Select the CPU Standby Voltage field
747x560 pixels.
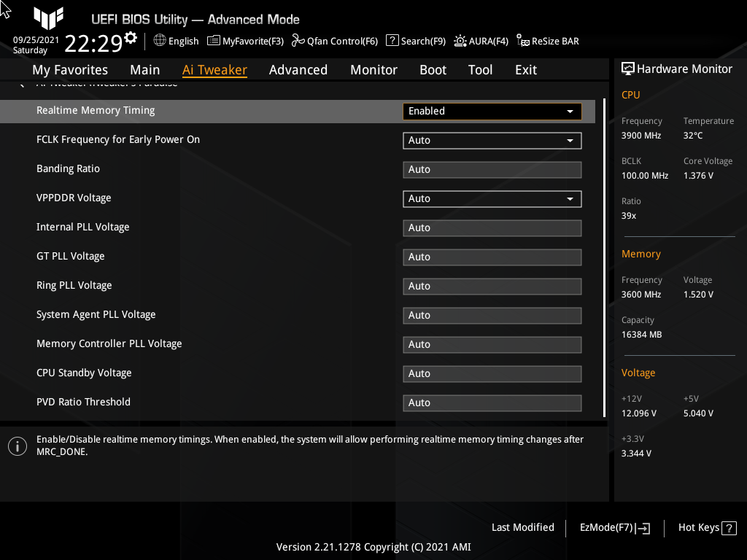pyautogui.click(x=492, y=374)
